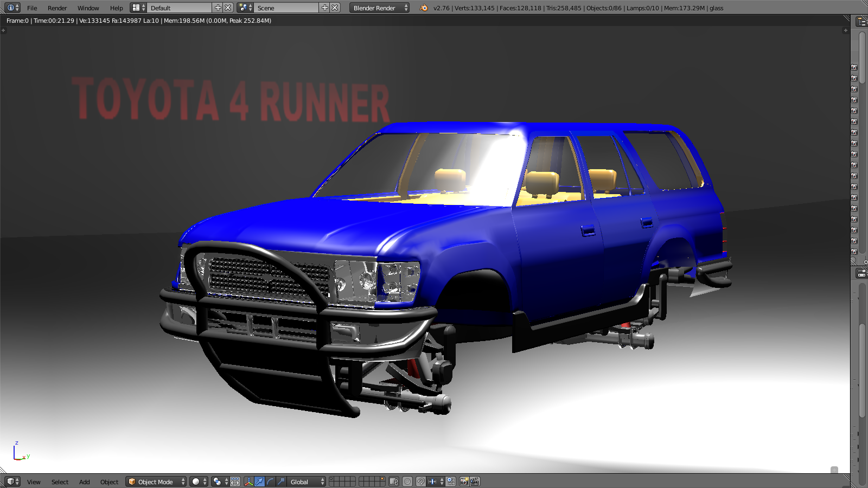Open the View menu in 3D header

34,482
